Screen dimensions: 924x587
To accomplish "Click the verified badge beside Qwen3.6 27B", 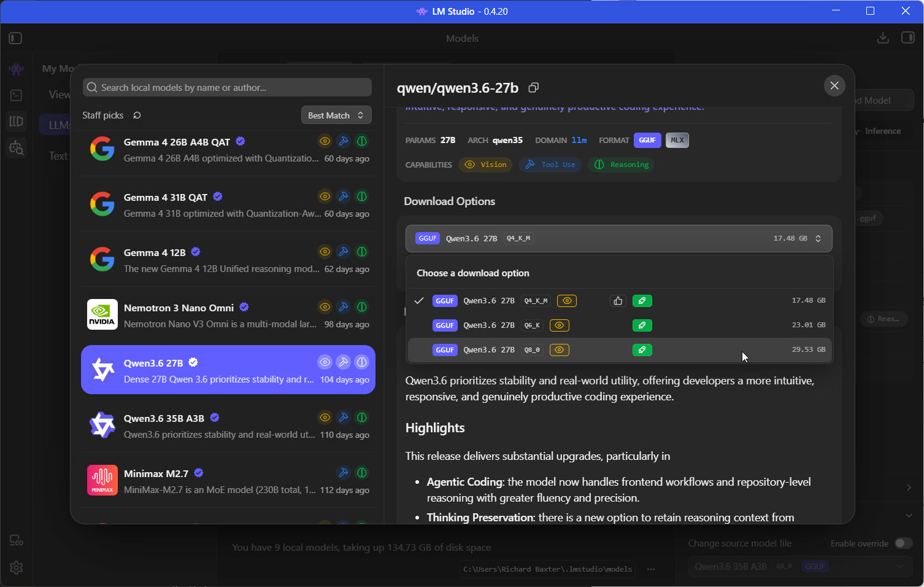I will point(193,362).
